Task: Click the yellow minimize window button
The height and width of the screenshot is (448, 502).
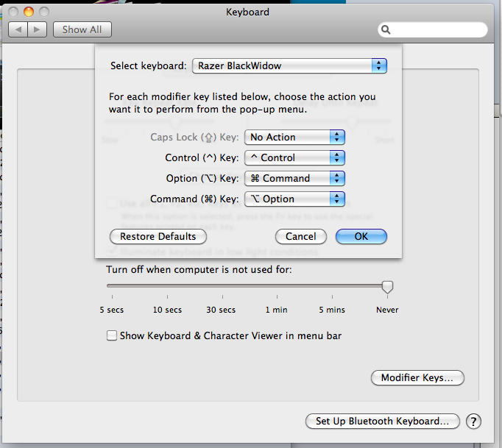Action: 29,13
